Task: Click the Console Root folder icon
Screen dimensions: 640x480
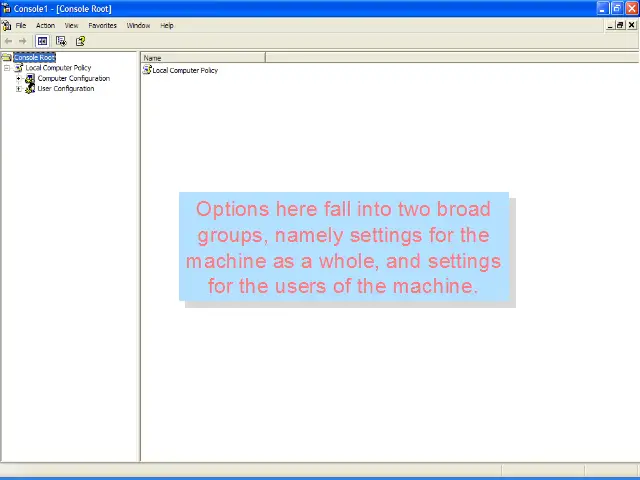Action: [x=7, y=57]
